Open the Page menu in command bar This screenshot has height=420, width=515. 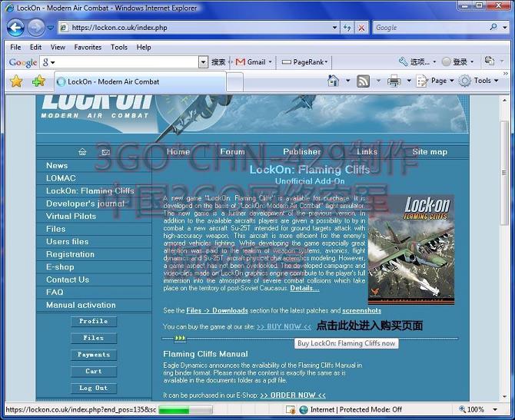coord(435,81)
